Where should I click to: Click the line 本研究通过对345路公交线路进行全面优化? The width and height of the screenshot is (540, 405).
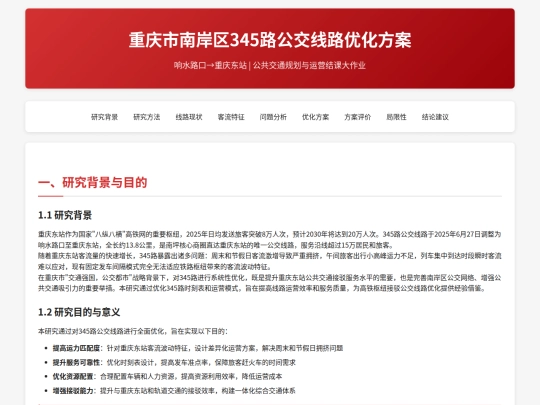(133, 331)
